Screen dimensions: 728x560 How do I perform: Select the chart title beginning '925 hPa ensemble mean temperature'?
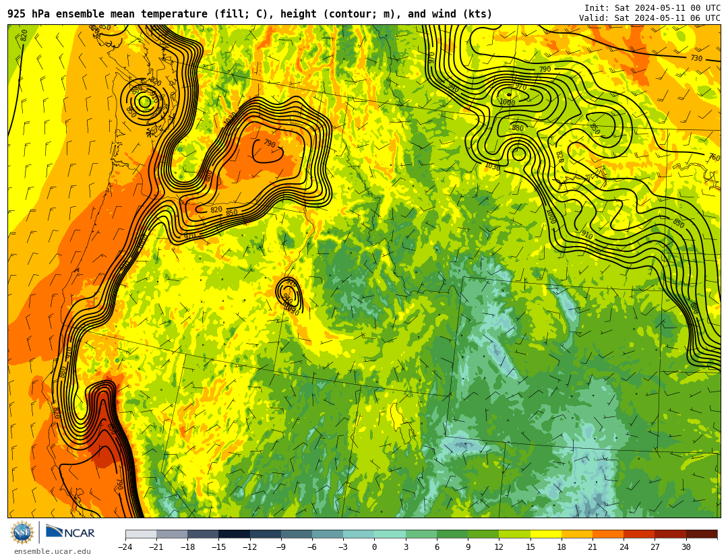pyautogui.click(x=250, y=14)
